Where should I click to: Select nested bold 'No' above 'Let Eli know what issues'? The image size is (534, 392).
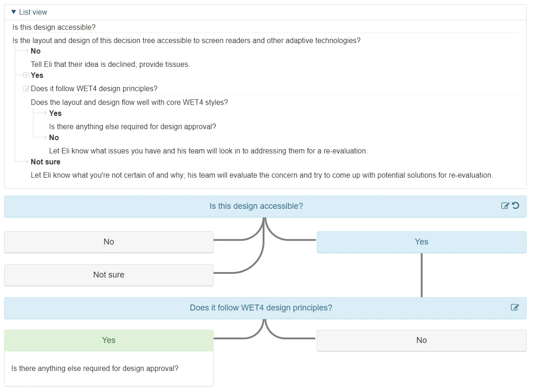click(54, 137)
